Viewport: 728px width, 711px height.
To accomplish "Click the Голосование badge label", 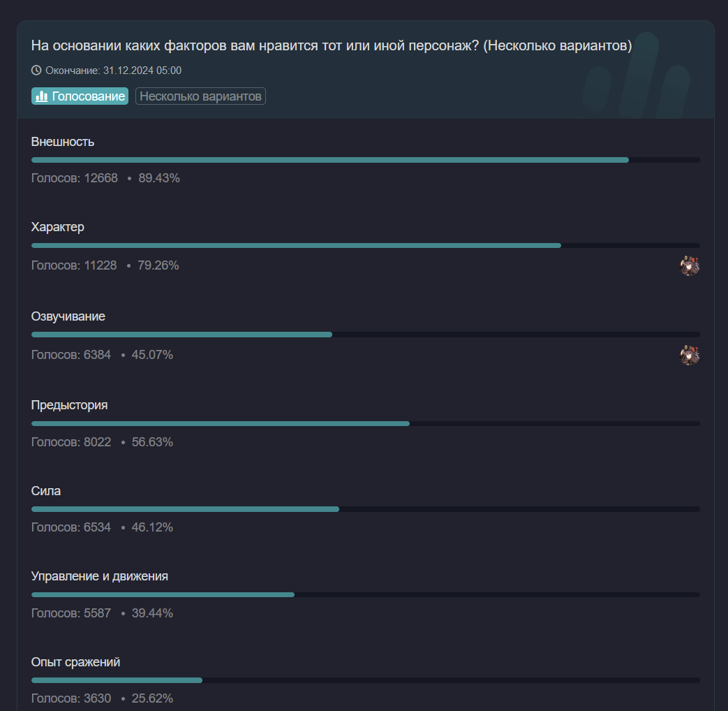I will coord(88,96).
